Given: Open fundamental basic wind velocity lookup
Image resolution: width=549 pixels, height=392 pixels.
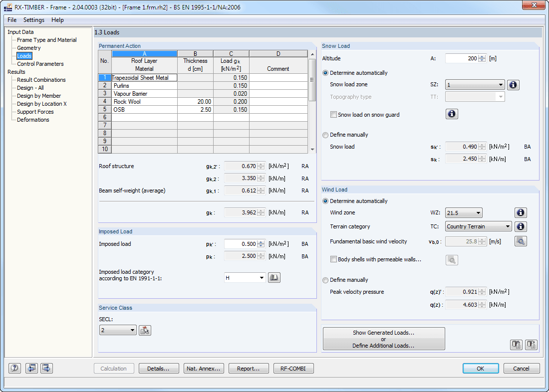Looking at the screenshot, I should click(521, 241).
